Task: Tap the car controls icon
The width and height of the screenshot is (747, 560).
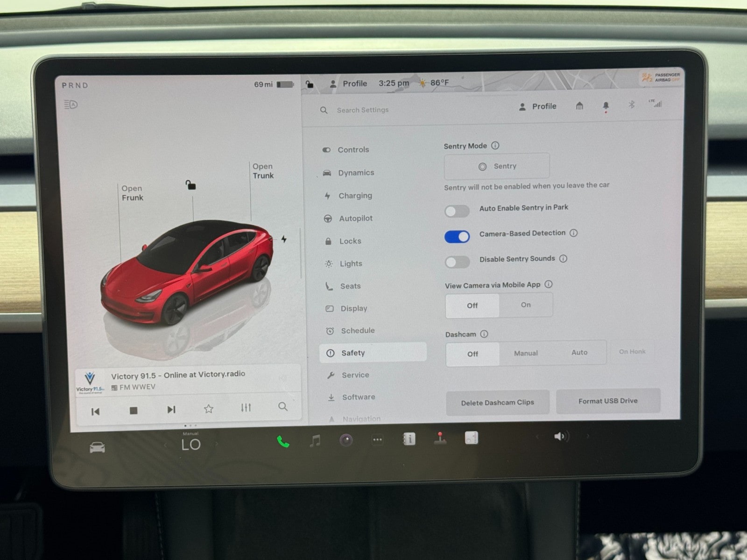Action: (97, 448)
